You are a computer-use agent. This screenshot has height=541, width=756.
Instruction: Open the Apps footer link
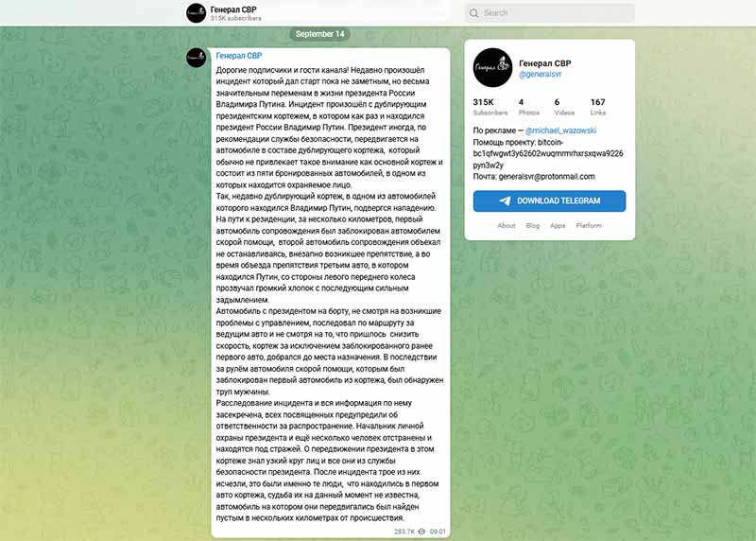coord(558,225)
